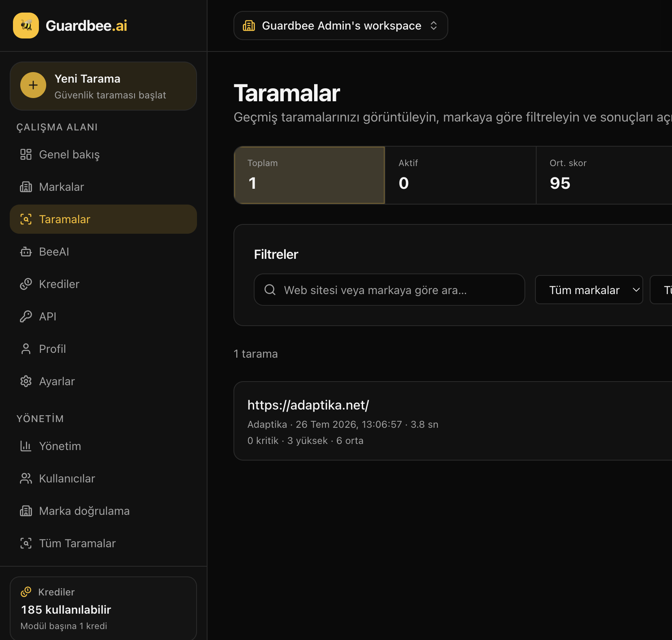
Task: Select the Ort. skor stat card
Action: (604, 175)
